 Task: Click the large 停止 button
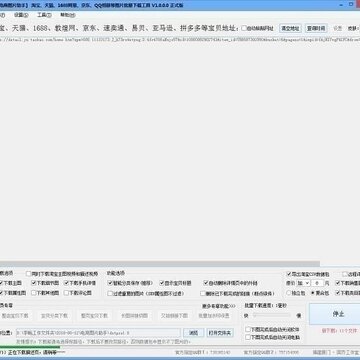tap(338, 314)
